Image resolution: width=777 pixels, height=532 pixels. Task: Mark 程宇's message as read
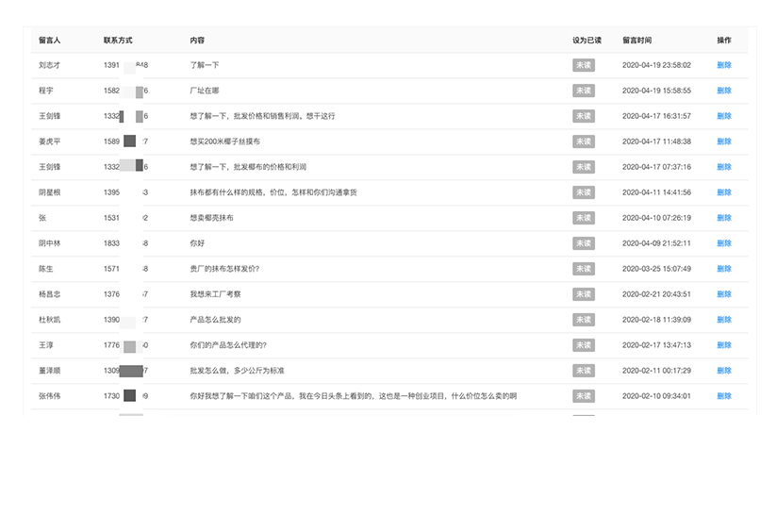click(583, 91)
